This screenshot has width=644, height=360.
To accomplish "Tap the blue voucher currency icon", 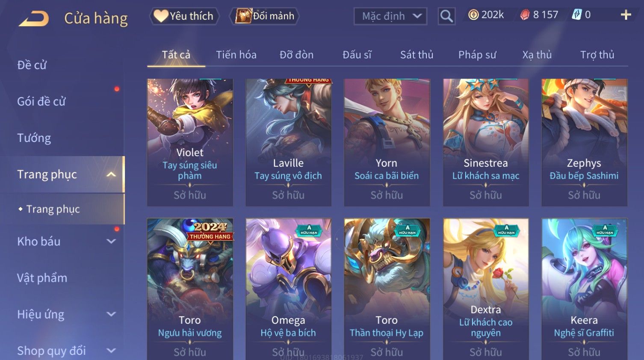I will coord(577,15).
